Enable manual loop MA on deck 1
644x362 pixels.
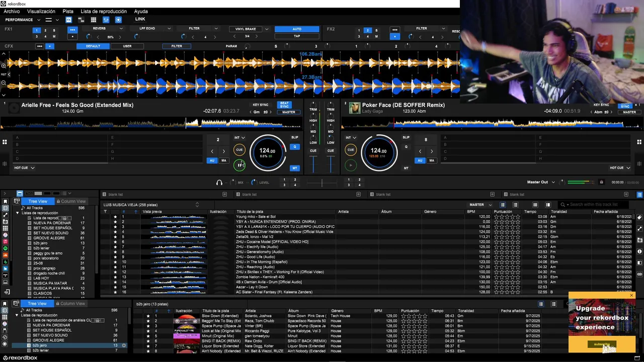click(x=224, y=160)
